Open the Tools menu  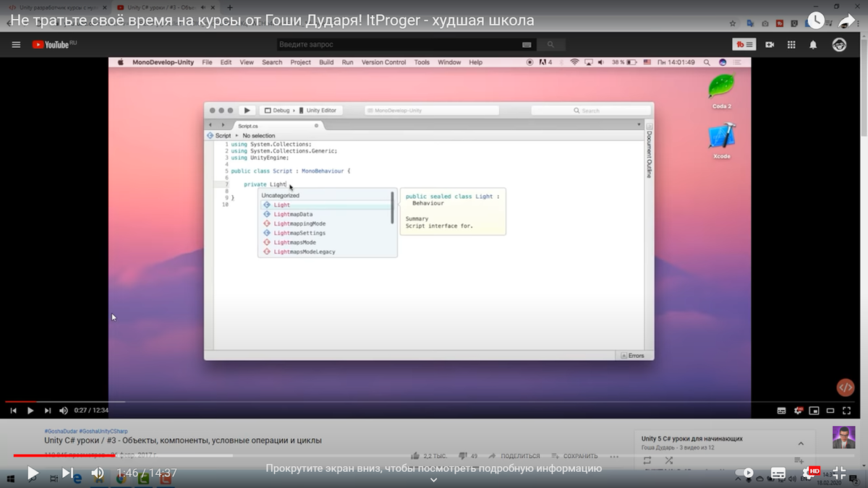click(x=422, y=62)
